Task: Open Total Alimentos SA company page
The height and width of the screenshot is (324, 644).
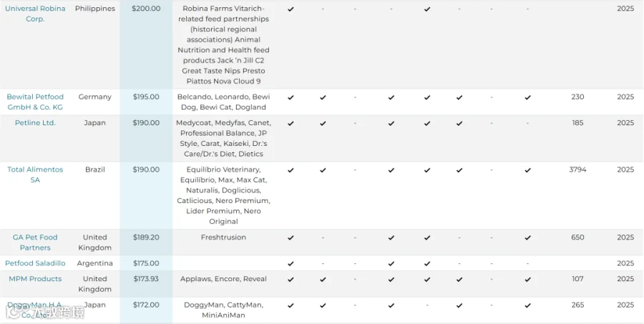Action: point(35,175)
